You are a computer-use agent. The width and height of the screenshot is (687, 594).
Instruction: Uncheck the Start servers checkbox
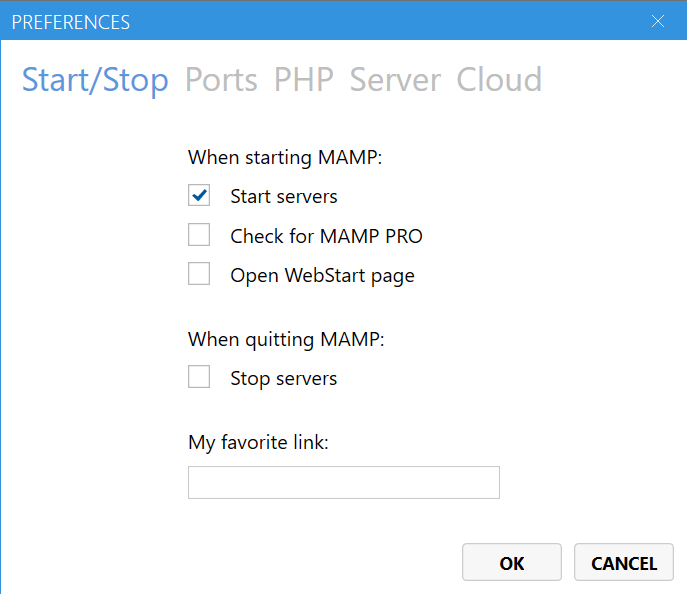[x=199, y=196]
